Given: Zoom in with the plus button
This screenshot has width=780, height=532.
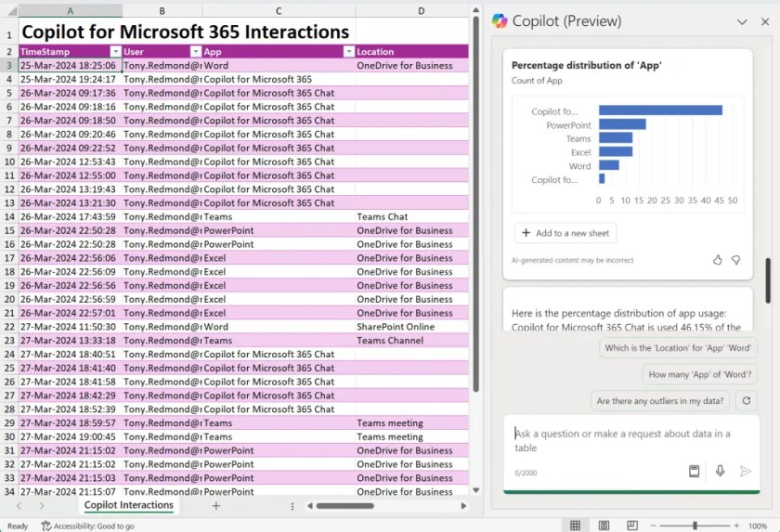Looking at the screenshot, I should click(x=736, y=526).
